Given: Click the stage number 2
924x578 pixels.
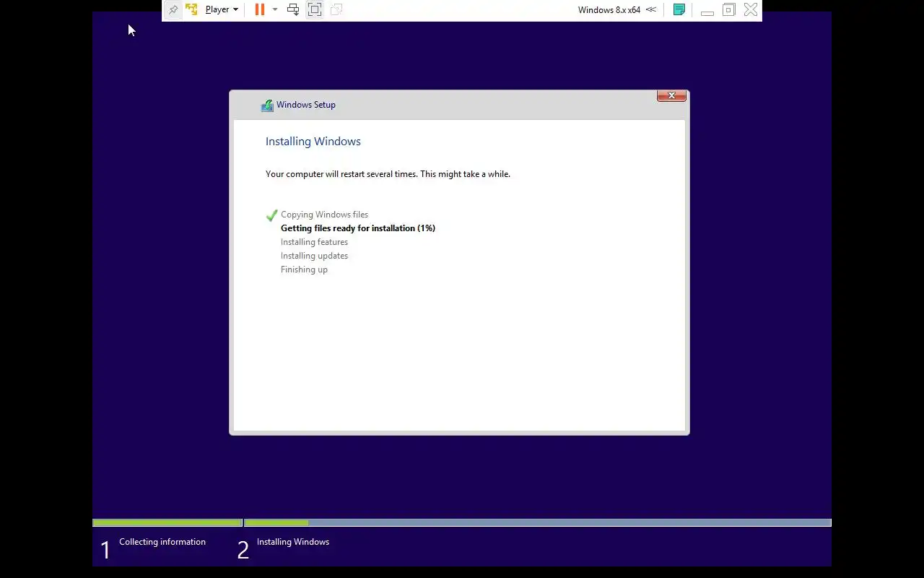Looking at the screenshot, I should click(x=243, y=551).
